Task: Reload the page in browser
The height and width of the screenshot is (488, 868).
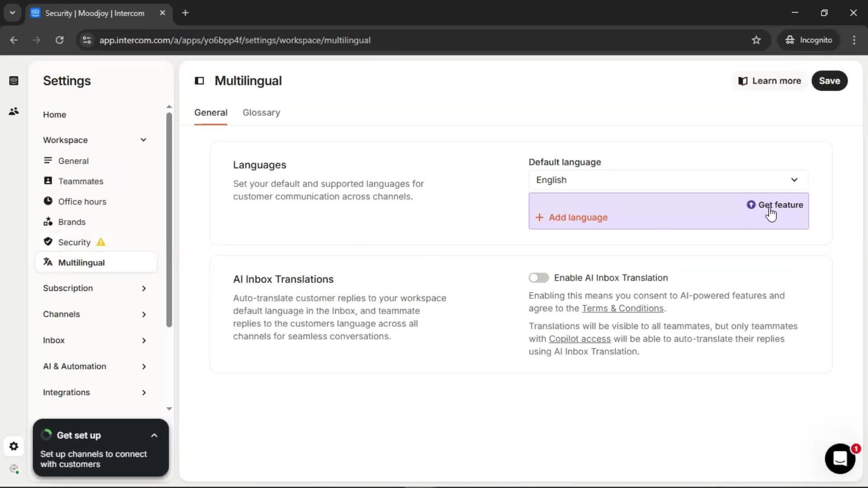Action: click(59, 40)
